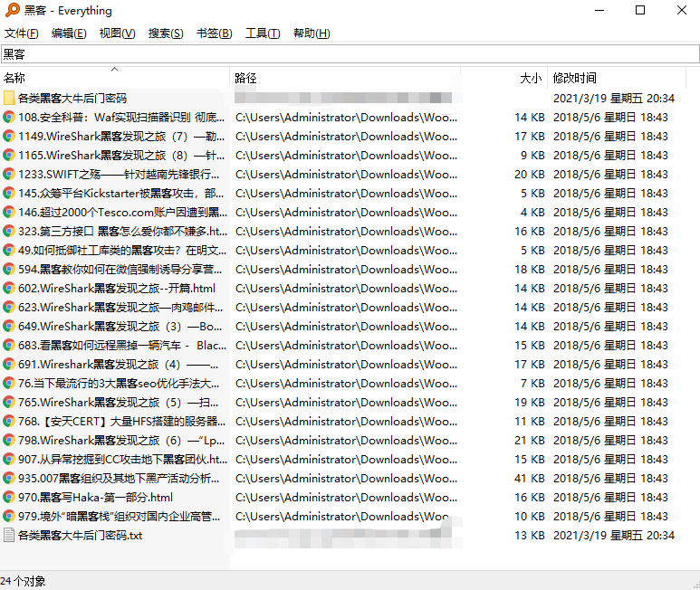Viewport: 700px width, 590px height.
Task: Click 13 KB size of 各类黑客大牛后门密码.txt
Action: [x=530, y=535]
